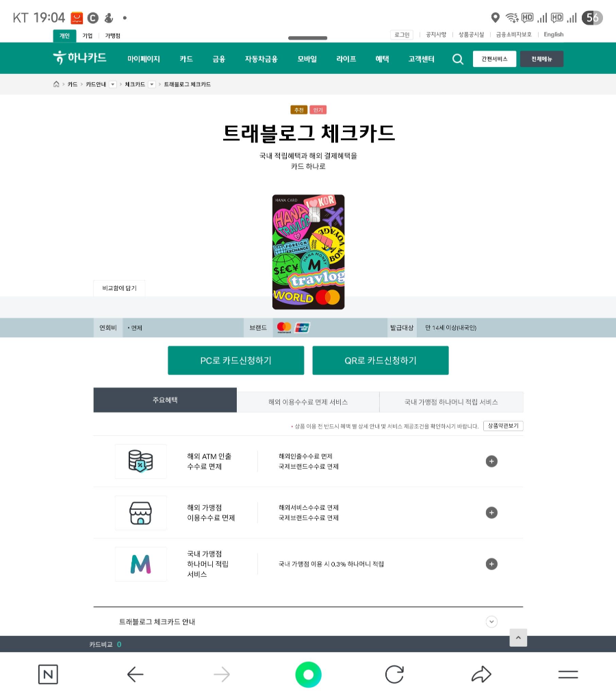Tap the Hana Card logo
The image size is (616, 696).
(x=80, y=57)
